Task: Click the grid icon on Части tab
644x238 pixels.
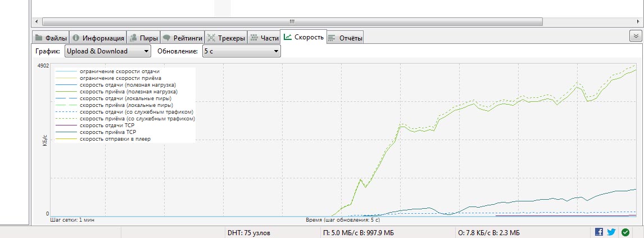Action: coord(254,38)
